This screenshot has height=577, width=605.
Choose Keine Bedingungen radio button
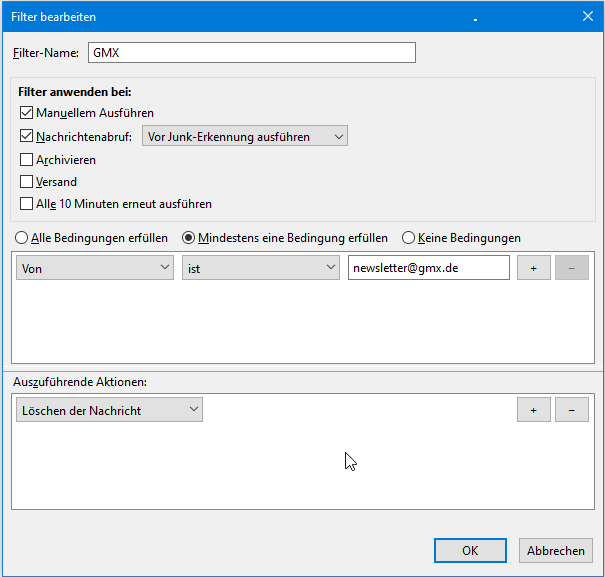pyautogui.click(x=408, y=238)
